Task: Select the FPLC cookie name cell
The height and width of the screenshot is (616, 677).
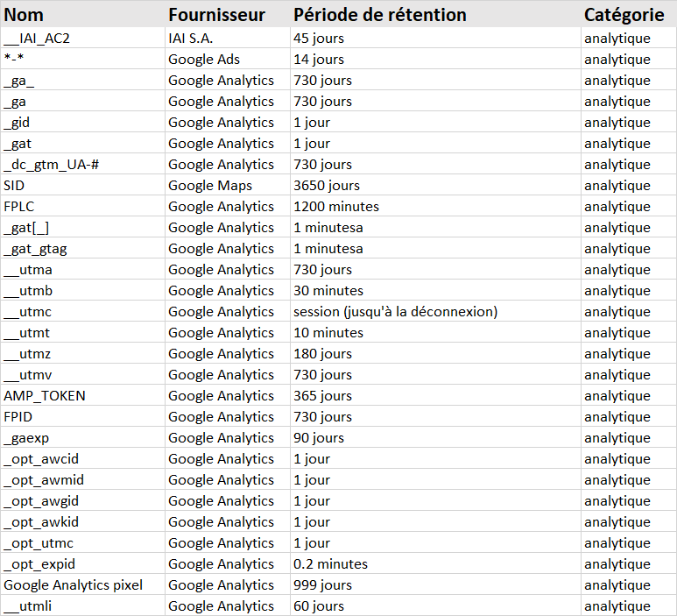Action: tap(18, 207)
